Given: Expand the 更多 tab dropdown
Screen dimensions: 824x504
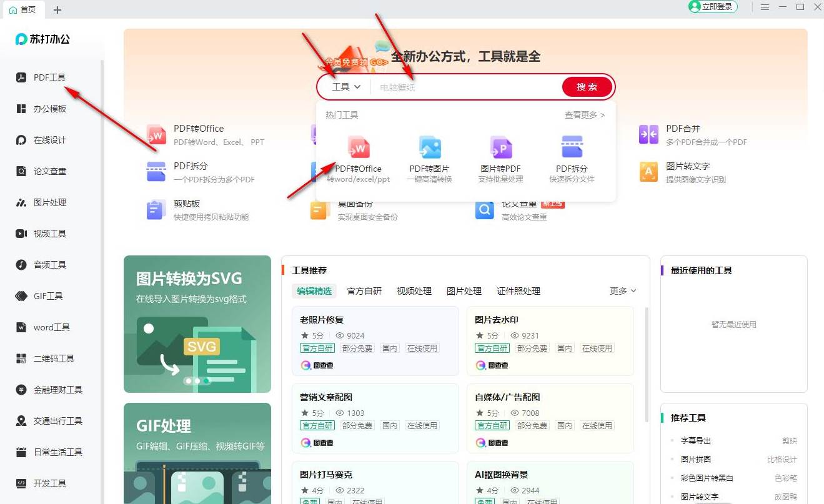Looking at the screenshot, I should 623,291.
